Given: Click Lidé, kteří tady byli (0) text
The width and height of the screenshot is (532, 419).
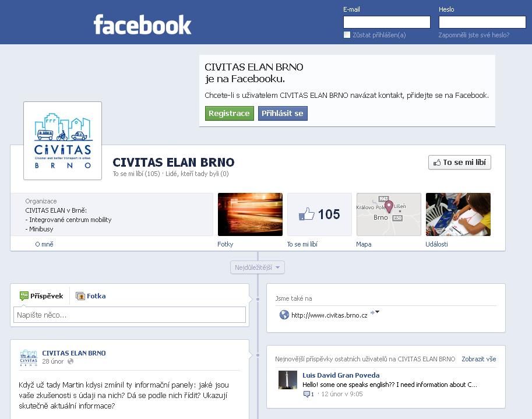Looking at the screenshot, I should 197,174.
